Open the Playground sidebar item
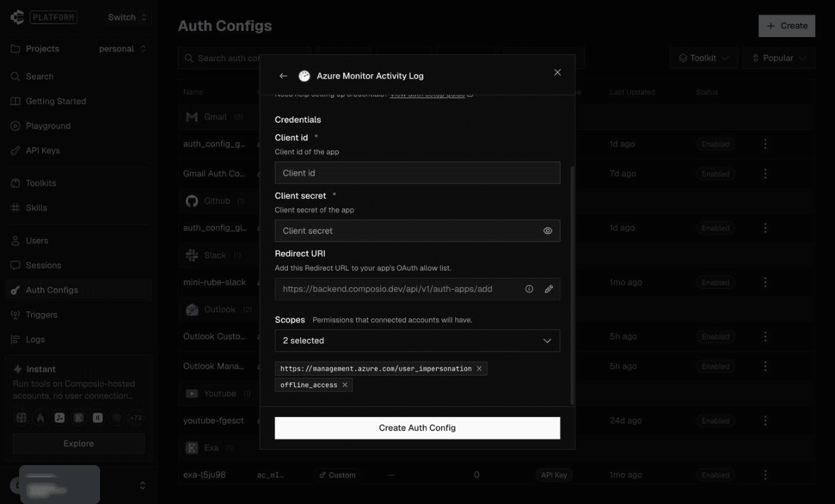 click(x=78, y=126)
